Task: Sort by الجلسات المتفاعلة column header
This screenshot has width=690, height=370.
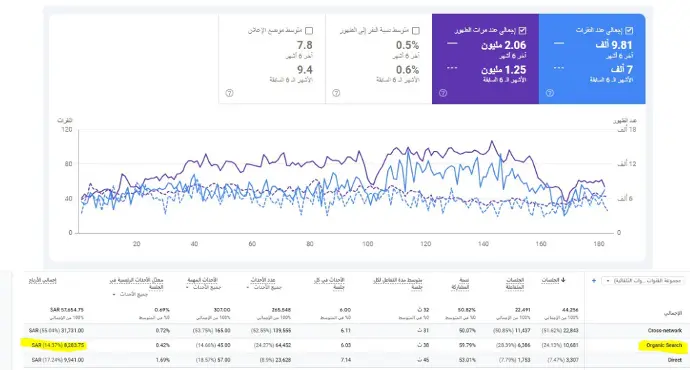Action: (514, 284)
